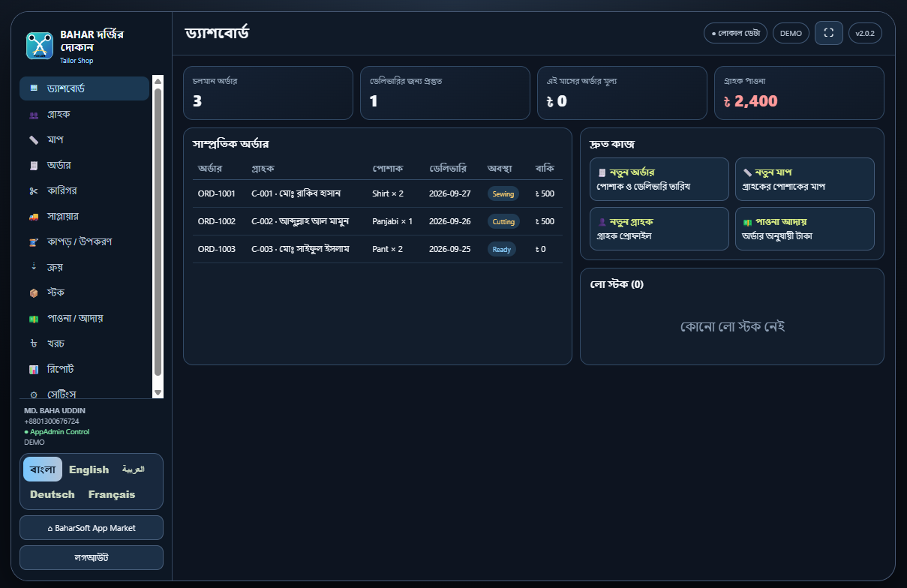Create নতুন অর্ডার quick action

click(x=659, y=179)
